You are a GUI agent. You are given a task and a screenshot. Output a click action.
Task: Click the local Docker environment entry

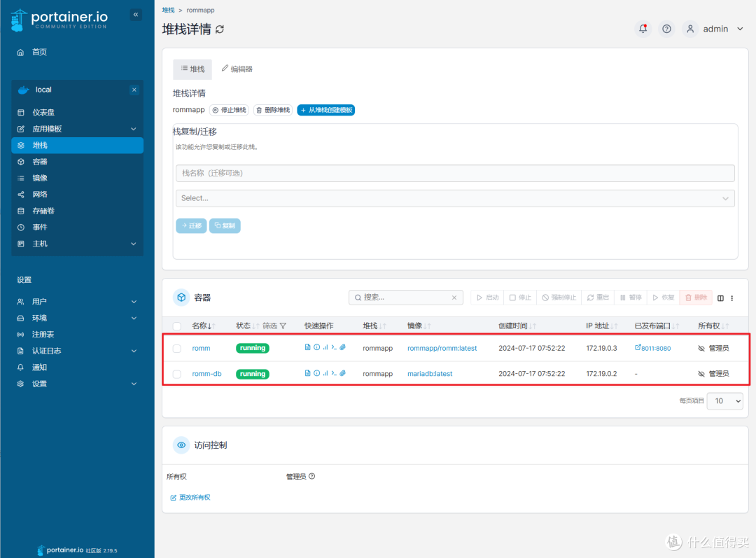(43, 90)
